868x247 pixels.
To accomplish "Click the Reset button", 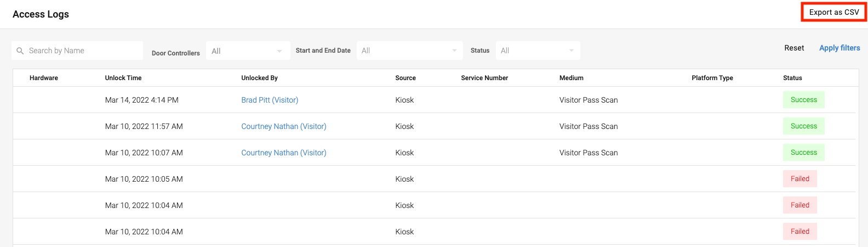I will point(794,48).
